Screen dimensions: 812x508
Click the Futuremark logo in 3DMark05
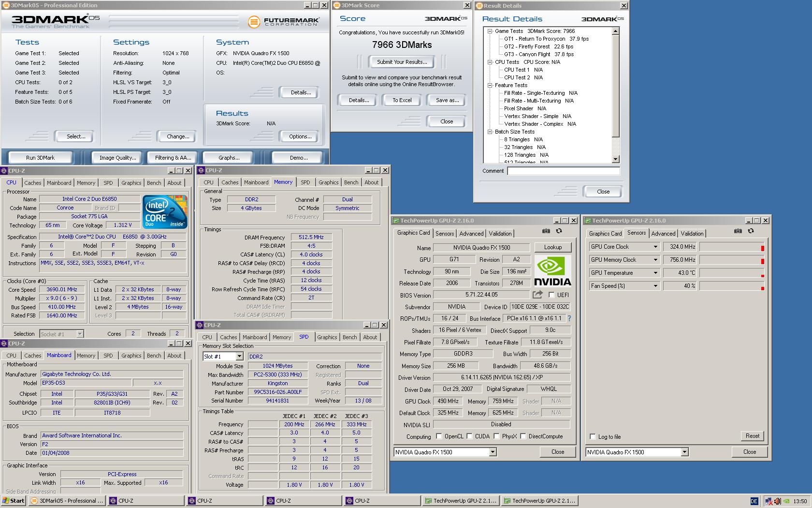pyautogui.click(x=283, y=22)
